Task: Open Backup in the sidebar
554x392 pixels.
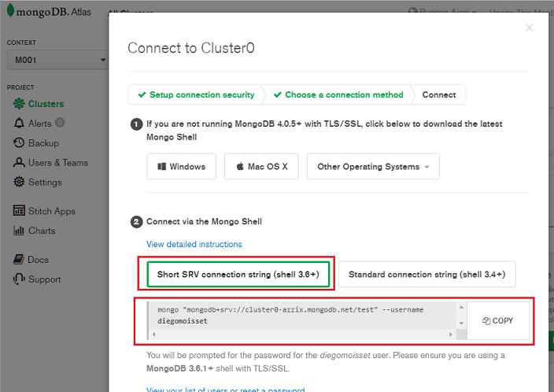Action: pyautogui.click(x=43, y=143)
